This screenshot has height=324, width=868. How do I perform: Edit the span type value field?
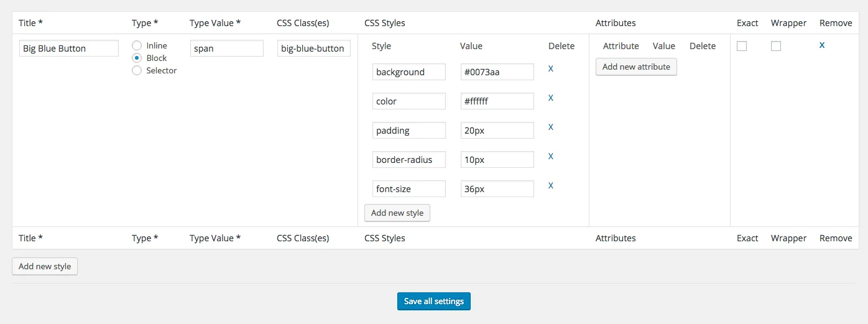(x=227, y=49)
